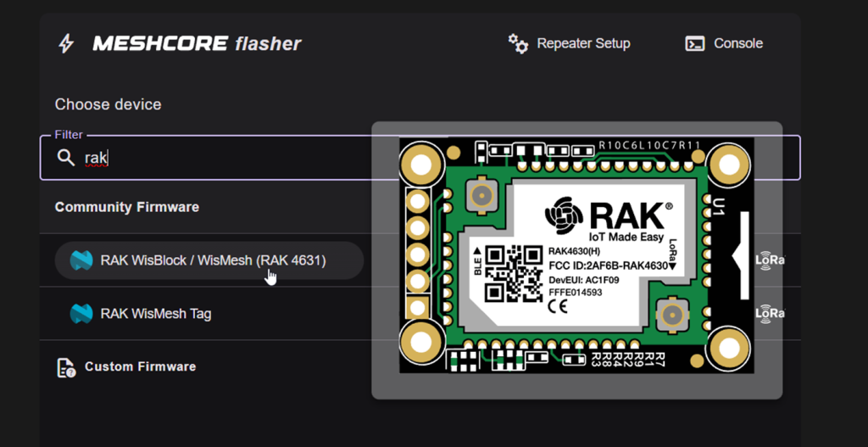Select RAK WisBlock / WisMesh (RAK 4631)
The height and width of the screenshot is (447, 868).
(x=213, y=260)
